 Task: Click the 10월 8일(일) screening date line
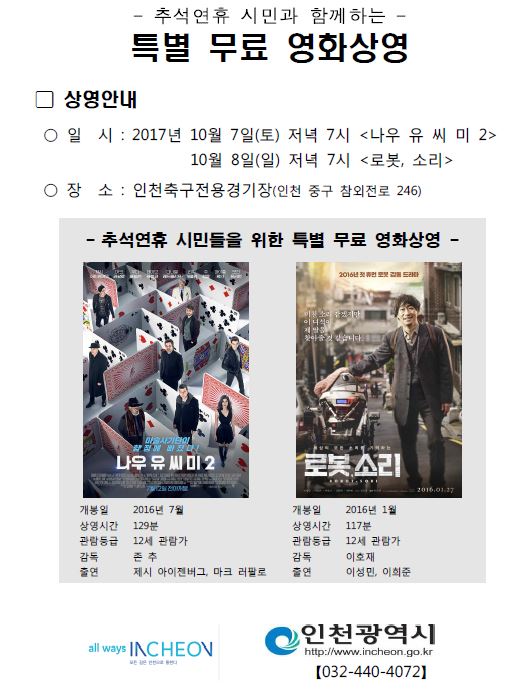click(321, 160)
